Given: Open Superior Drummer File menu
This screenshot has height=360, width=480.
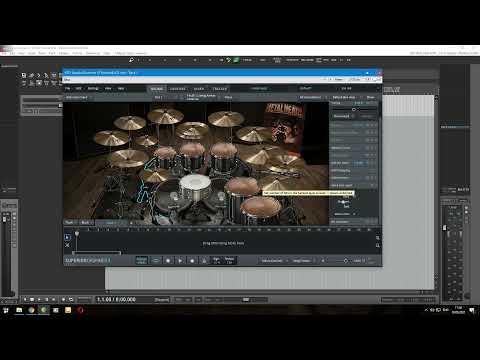Looking at the screenshot, I should [68, 89].
